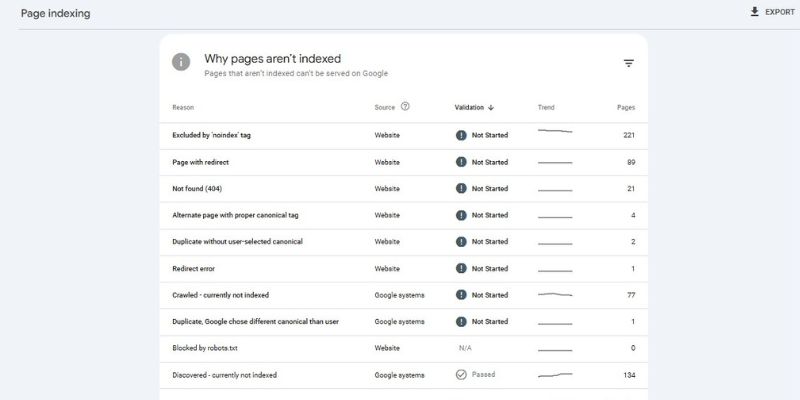This screenshot has height=400, width=800.
Task: Open the 'Excluded by noindex tag' row
Action: (x=211, y=135)
